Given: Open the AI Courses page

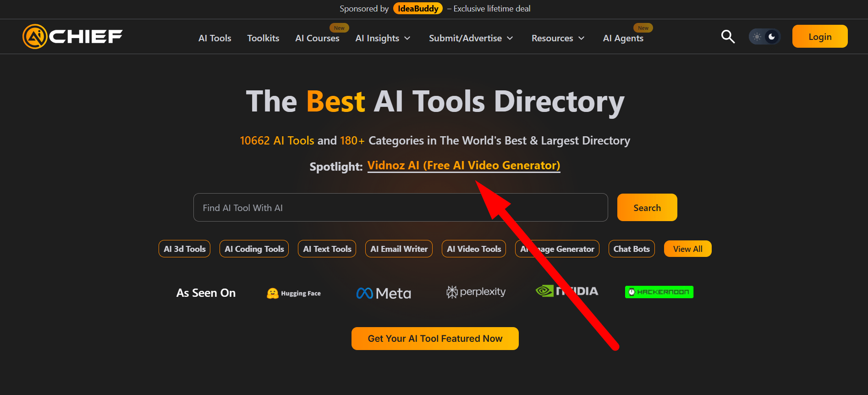Looking at the screenshot, I should click(317, 39).
